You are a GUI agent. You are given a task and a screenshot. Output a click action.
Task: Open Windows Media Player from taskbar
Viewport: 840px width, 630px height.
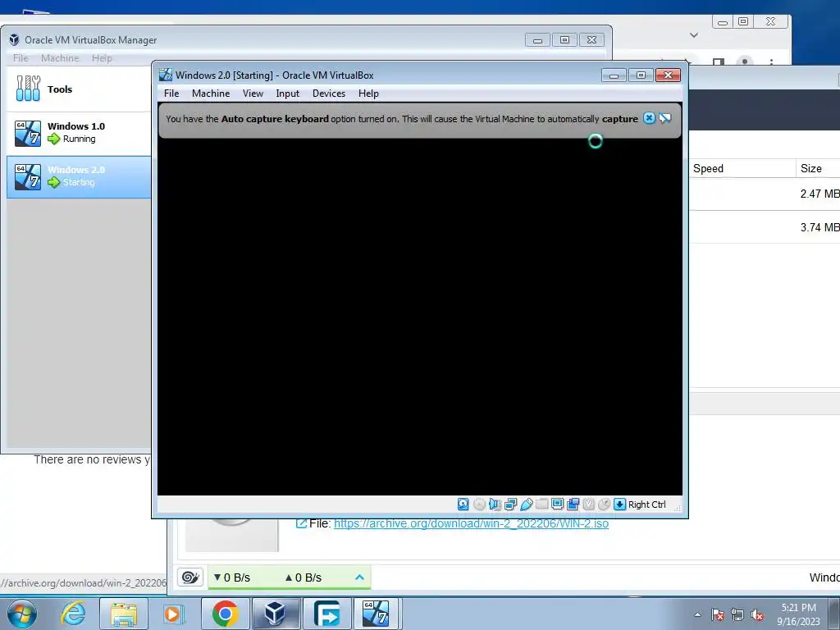pyautogui.click(x=173, y=614)
